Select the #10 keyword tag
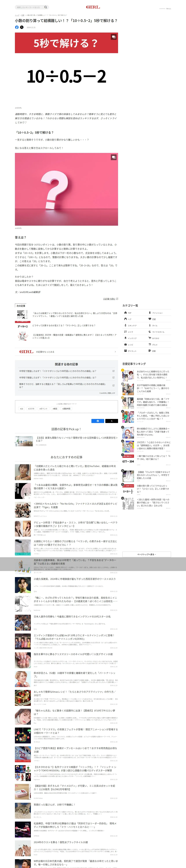Image resolution: width=186 pixels, height=868 pixels. click(22, 409)
